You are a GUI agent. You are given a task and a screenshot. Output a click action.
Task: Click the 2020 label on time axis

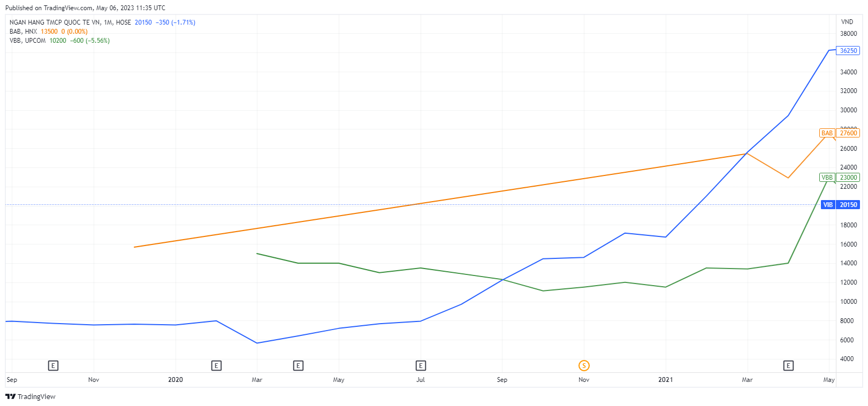tap(176, 380)
